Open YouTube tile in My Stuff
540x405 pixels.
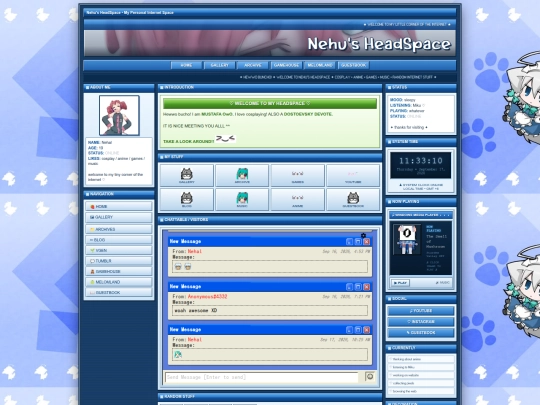tap(353, 175)
